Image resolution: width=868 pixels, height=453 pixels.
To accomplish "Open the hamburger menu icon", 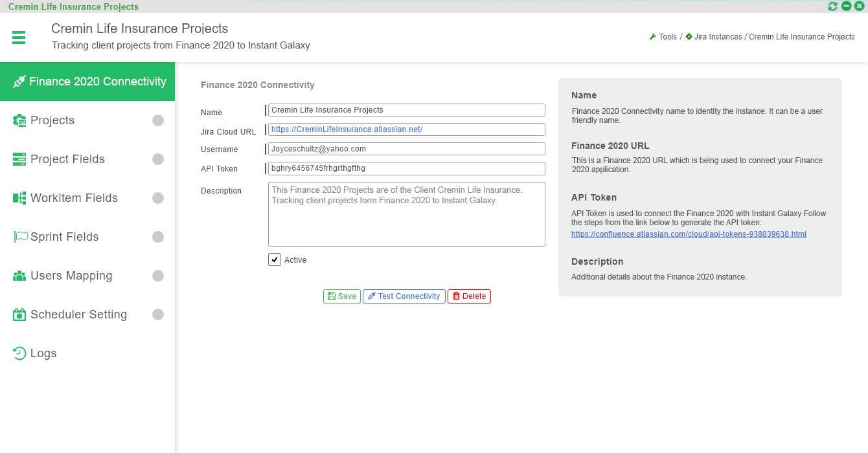I will tap(19, 38).
